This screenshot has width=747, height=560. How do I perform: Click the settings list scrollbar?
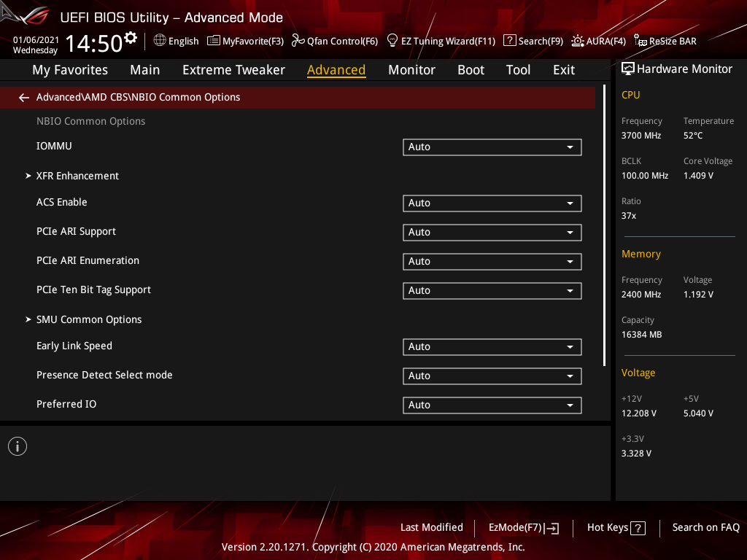pos(605,225)
